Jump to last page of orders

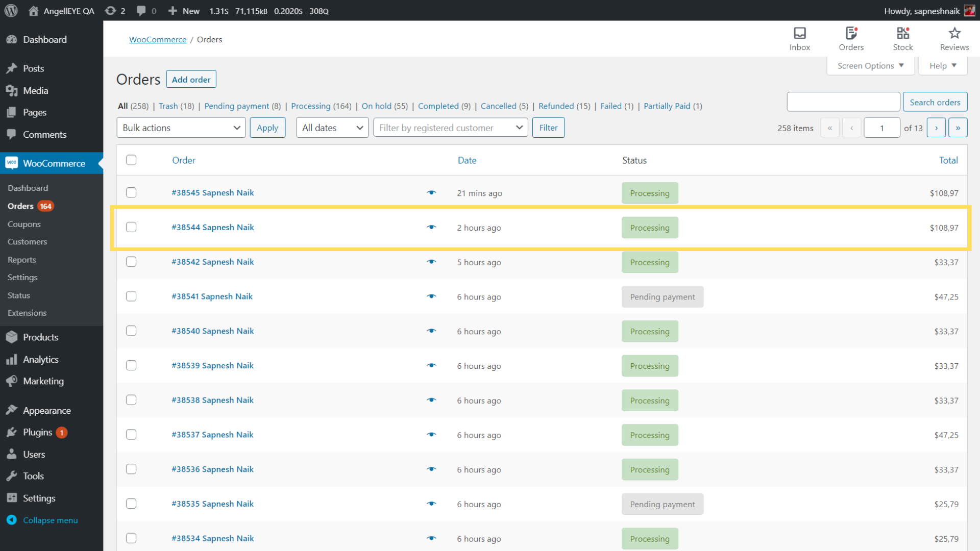click(x=958, y=128)
